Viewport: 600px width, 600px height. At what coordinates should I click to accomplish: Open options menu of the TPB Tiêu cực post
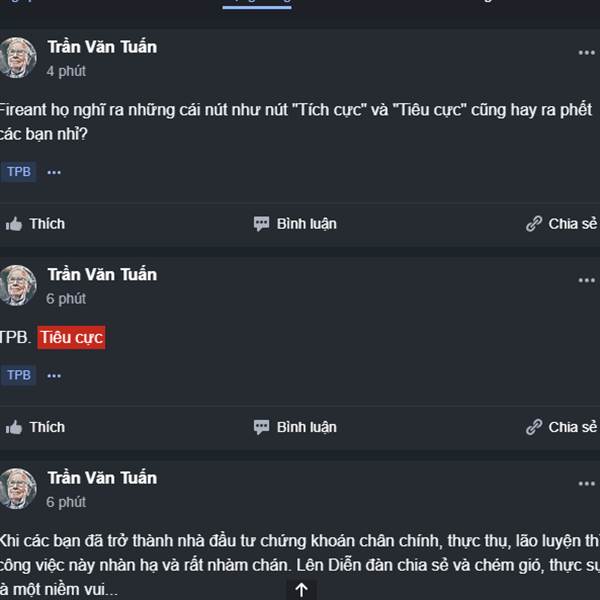(586, 280)
